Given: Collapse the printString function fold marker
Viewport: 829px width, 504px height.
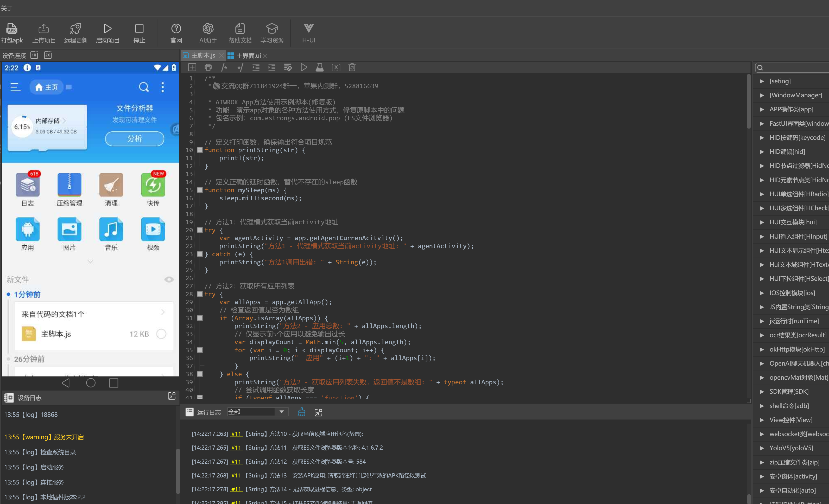Looking at the screenshot, I should coord(200,150).
